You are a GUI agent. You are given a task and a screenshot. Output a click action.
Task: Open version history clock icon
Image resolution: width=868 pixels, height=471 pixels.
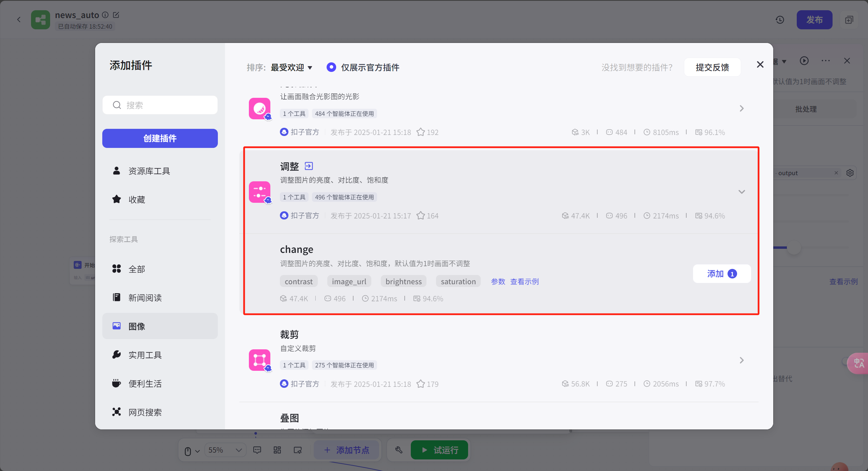pyautogui.click(x=780, y=20)
